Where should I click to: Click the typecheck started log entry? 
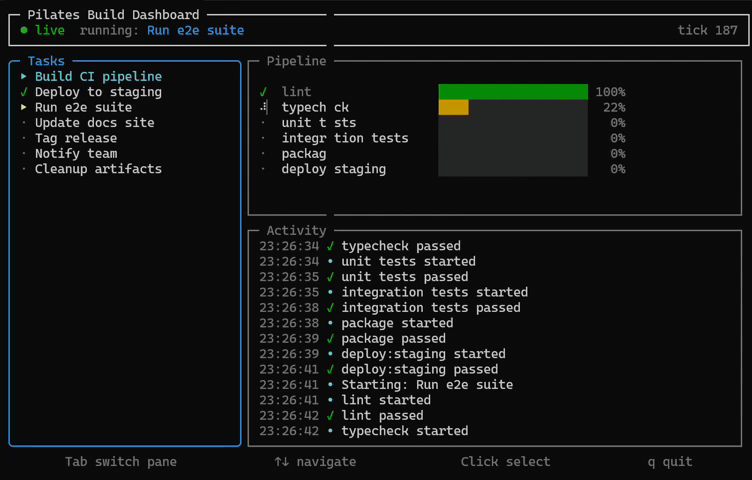click(364, 431)
